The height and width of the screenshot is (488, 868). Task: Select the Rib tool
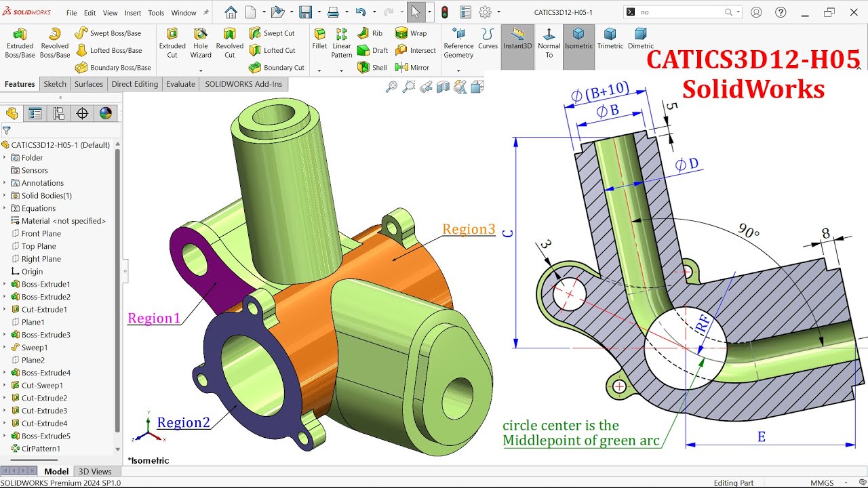coord(370,33)
